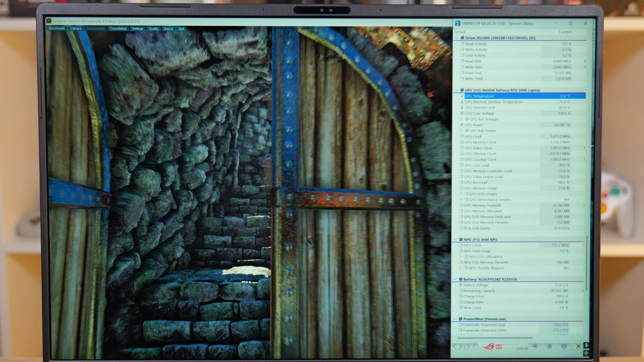This screenshot has height=362, width=644.
Task: Click the X close sensors button in toolbar
Action: (578, 346)
